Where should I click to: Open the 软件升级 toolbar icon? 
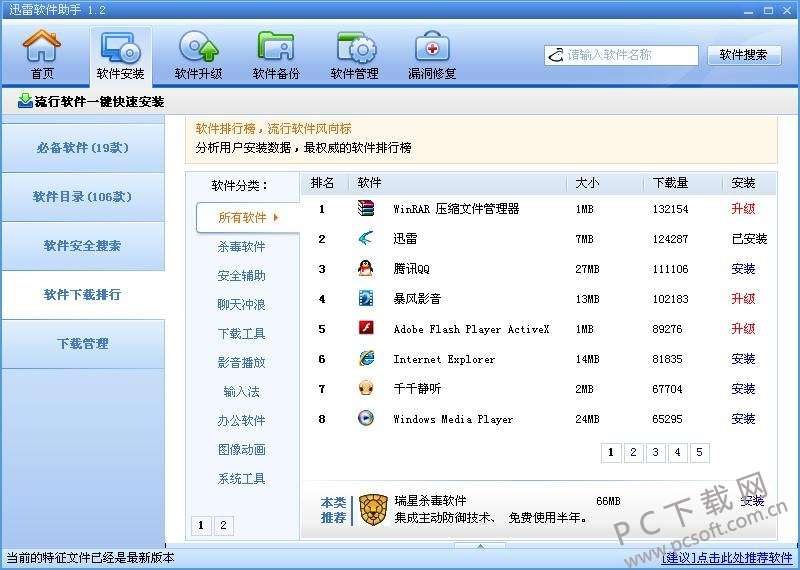(x=198, y=54)
